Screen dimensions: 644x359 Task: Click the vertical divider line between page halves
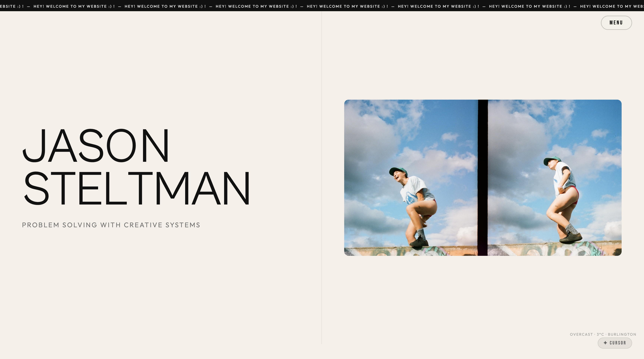(322, 175)
